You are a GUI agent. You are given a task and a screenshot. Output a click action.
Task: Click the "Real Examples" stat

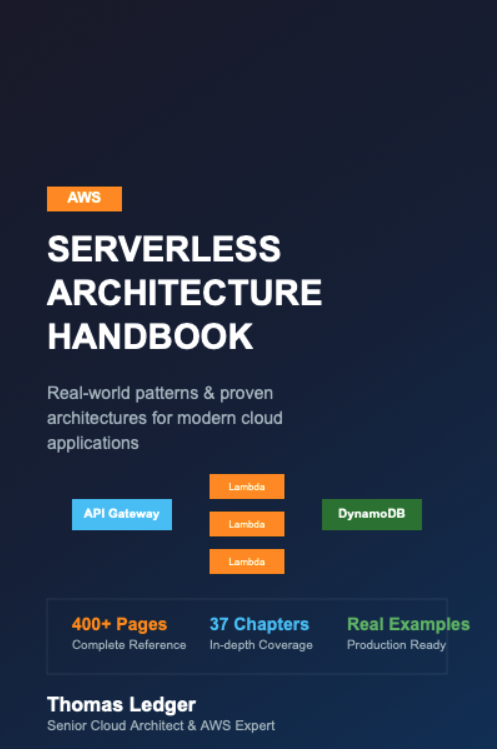click(409, 624)
